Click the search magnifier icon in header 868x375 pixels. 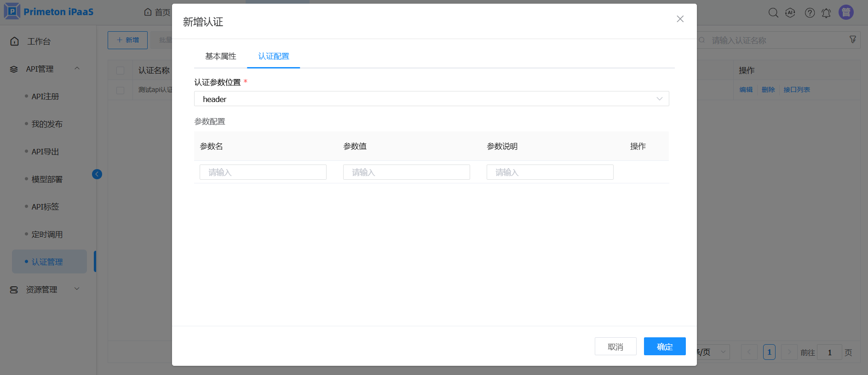tap(773, 13)
